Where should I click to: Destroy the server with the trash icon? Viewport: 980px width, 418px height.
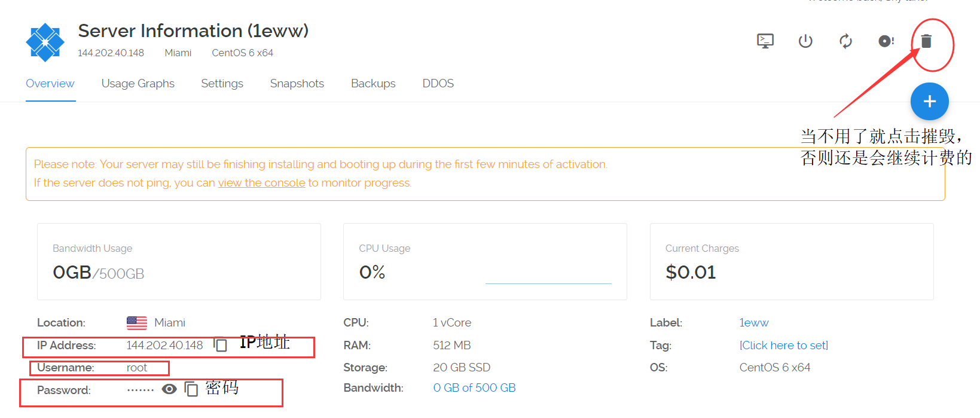[x=926, y=41]
